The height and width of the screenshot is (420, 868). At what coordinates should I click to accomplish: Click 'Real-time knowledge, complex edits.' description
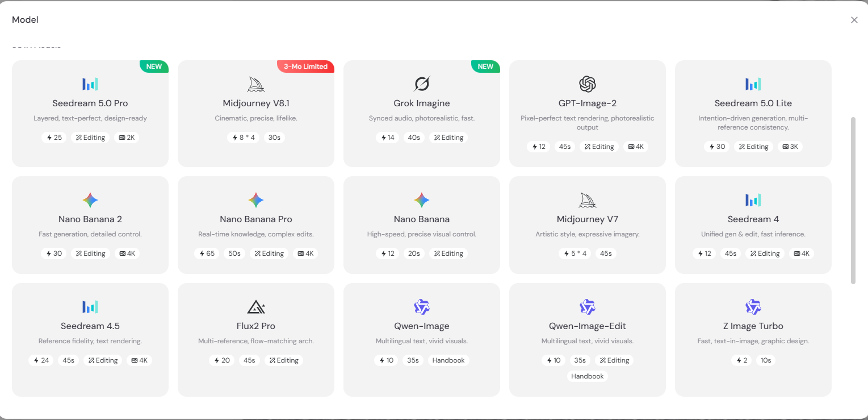(x=256, y=235)
